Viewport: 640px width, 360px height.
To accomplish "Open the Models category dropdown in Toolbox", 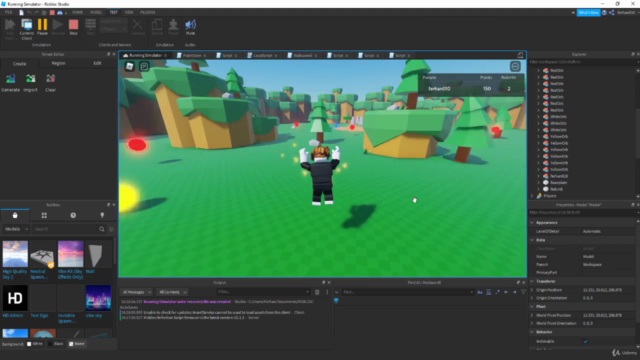I will click(16, 229).
